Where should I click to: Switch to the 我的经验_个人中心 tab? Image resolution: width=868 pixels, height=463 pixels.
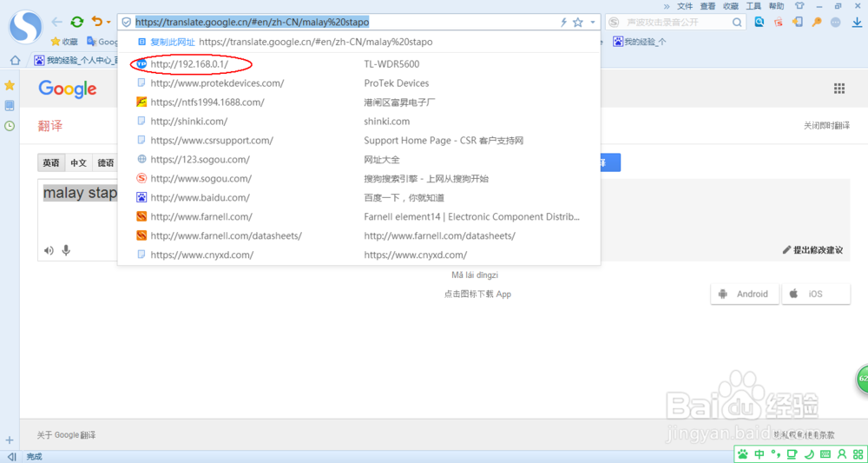coord(76,60)
